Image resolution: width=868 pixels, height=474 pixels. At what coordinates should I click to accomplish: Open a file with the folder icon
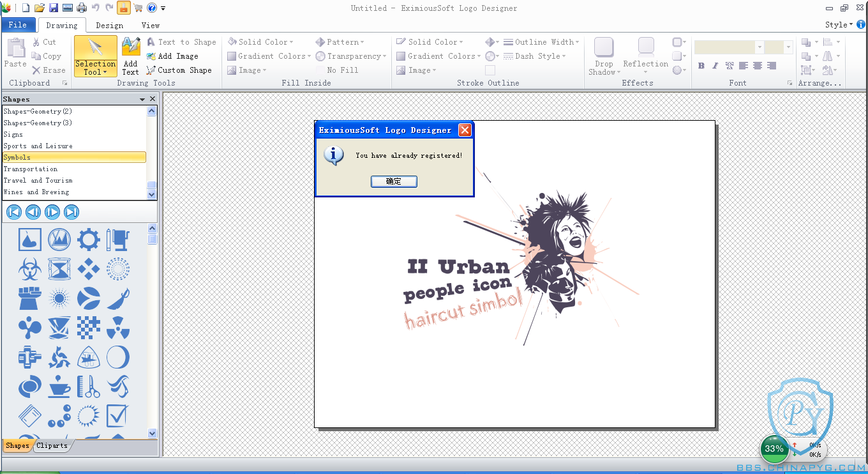[40, 8]
